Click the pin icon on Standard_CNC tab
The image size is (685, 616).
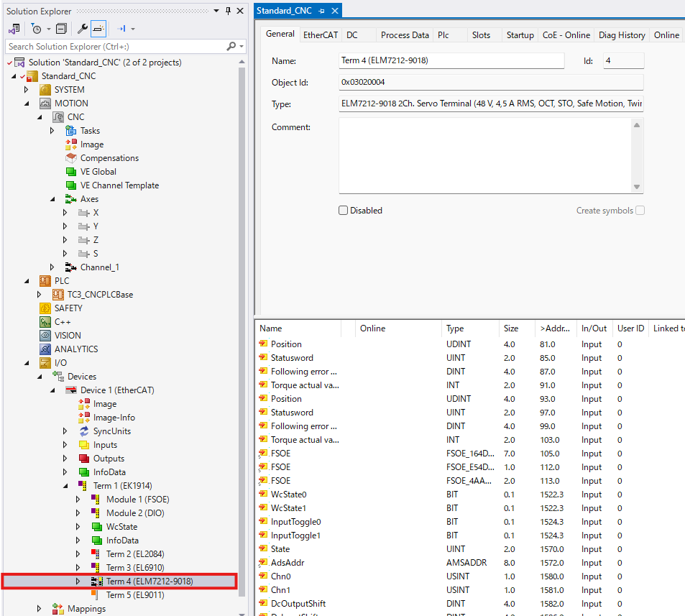click(322, 11)
